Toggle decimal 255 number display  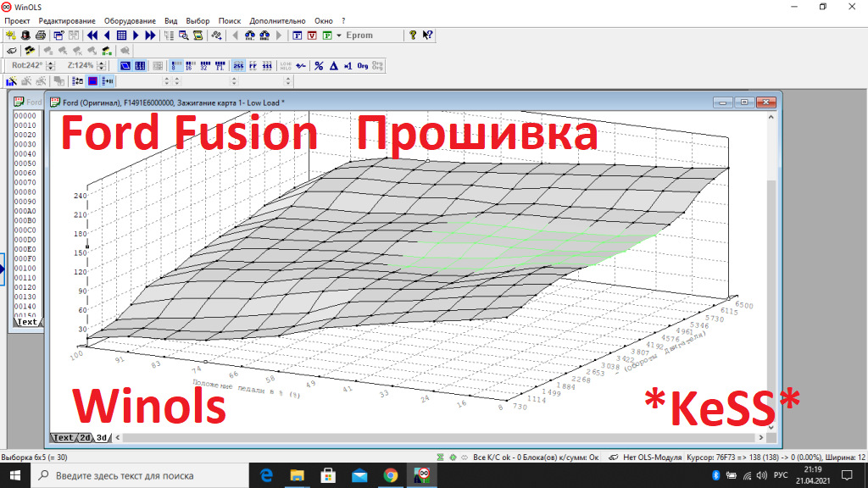(x=238, y=66)
